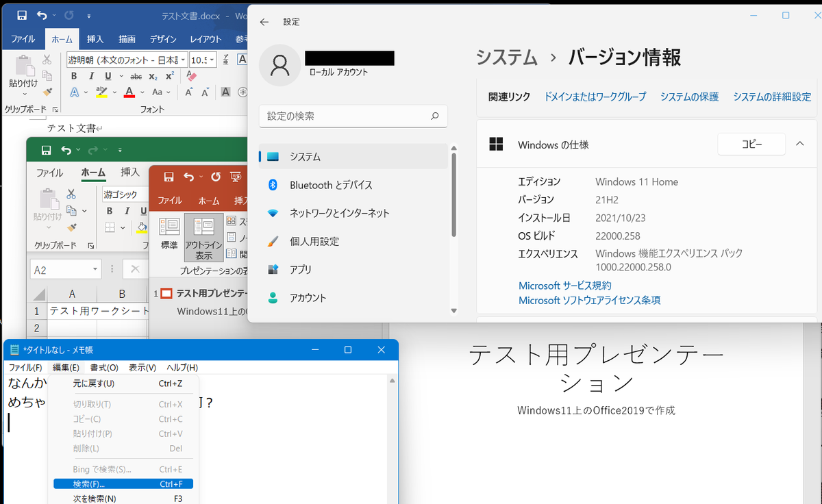Click the Bluetooth icon in Settings sidebar
The width and height of the screenshot is (822, 504).
(x=273, y=185)
